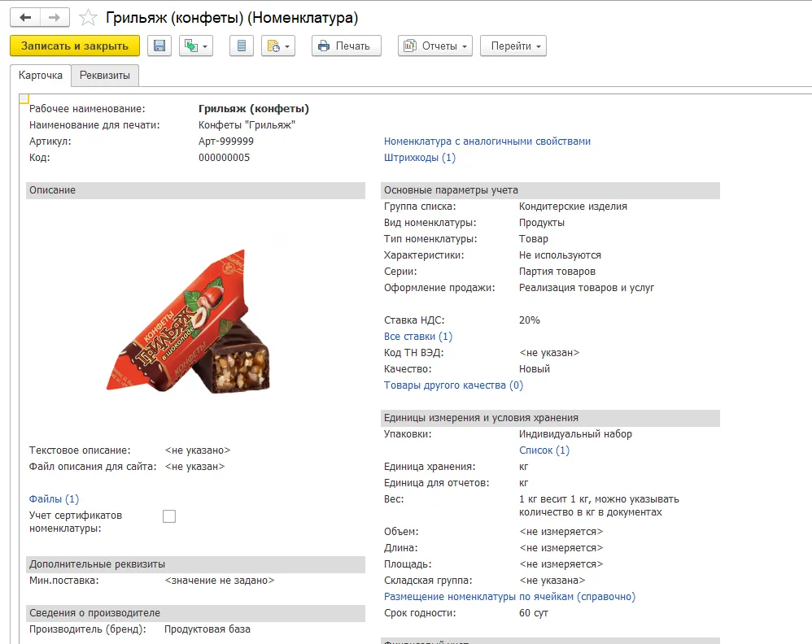
Task: Click Записать и закрыть button
Action: 75,46
